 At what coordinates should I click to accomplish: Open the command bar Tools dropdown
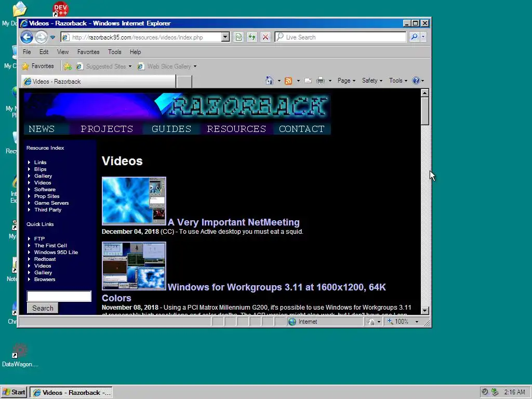pyautogui.click(x=398, y=81)
